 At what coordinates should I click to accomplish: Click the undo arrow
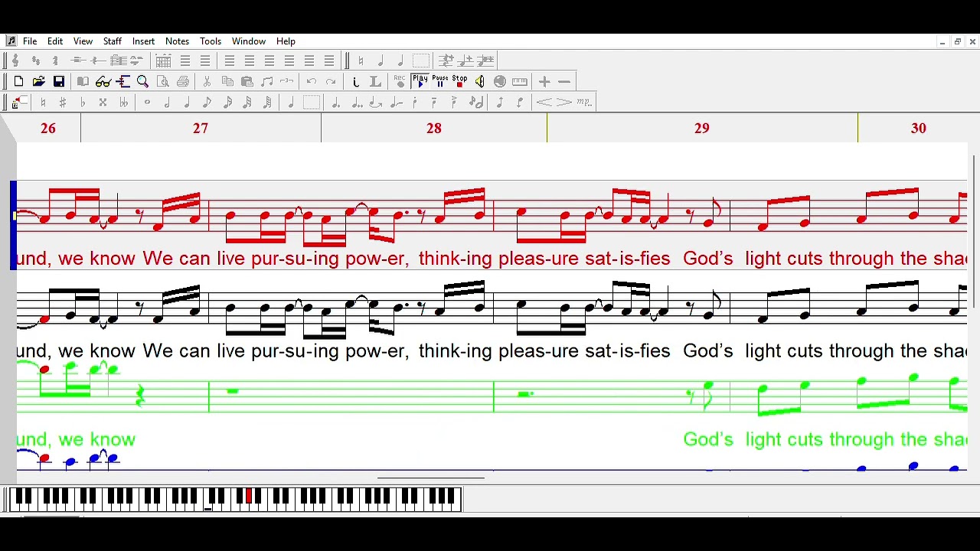click(x=311, y=81)
